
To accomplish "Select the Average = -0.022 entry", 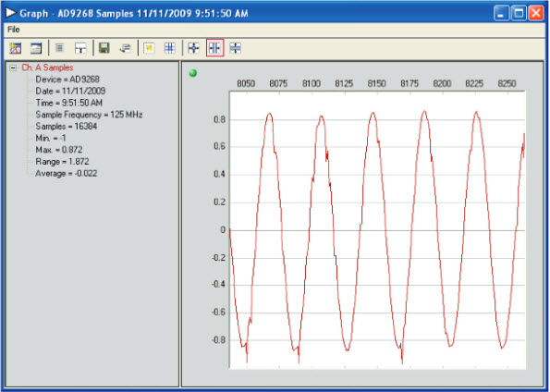I will 67,174.
